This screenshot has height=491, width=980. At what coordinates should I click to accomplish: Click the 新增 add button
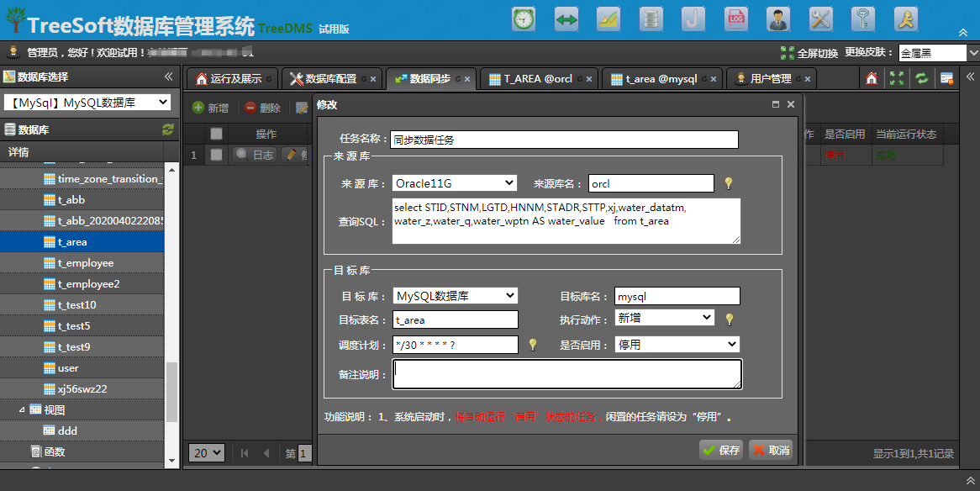(211, 108)
